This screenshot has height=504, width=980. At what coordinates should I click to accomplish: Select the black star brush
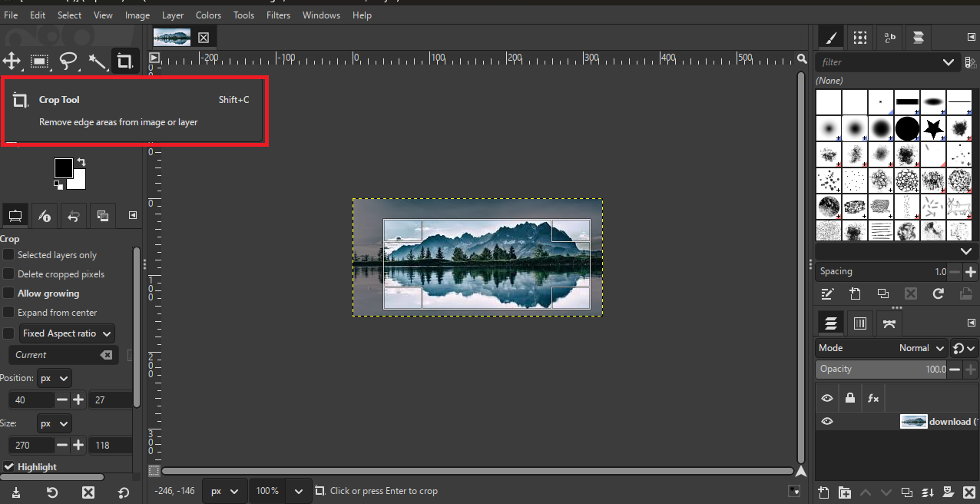pyautogui.click(x=933, y=128)
